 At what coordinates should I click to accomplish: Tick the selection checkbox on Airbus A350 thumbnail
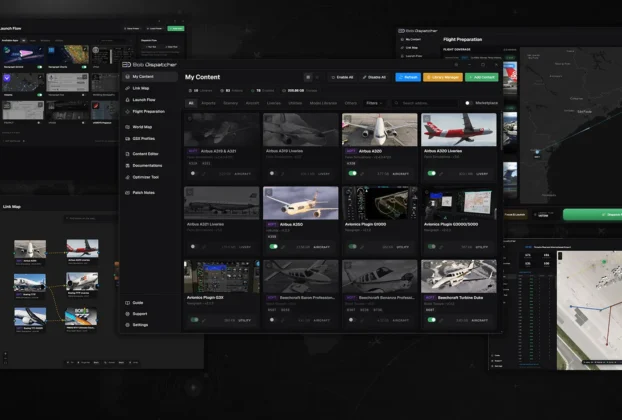[269, 192]
